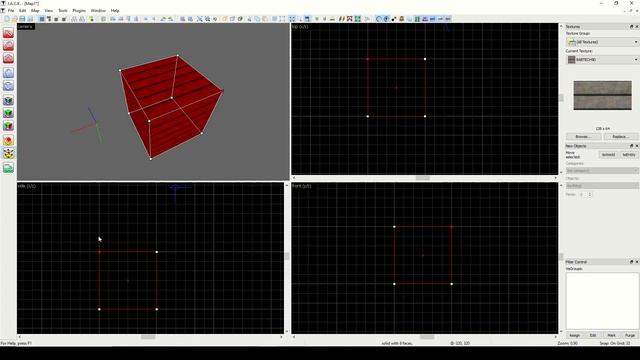Click the Open map folder icon

(x=14, y=19)
